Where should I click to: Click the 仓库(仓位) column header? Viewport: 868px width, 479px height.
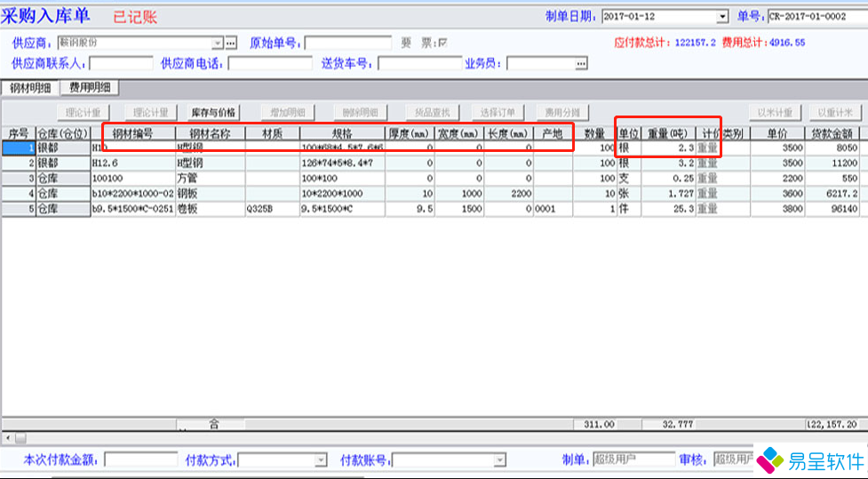pyautogui.click(x=63, y=133)
